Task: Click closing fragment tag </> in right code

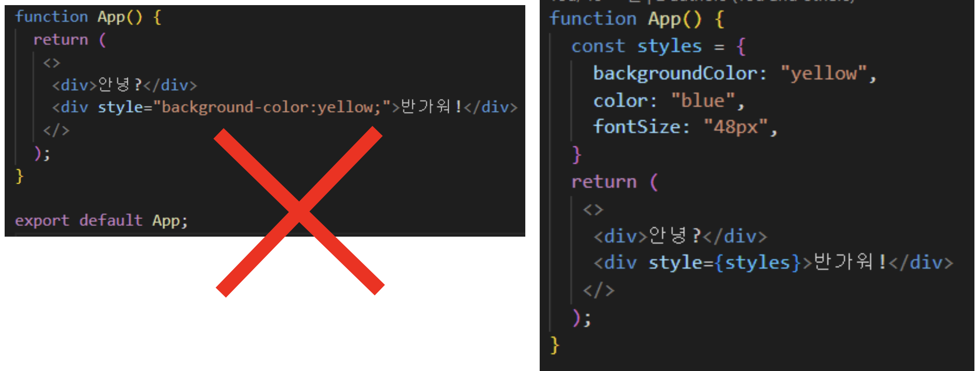Action: pos(599,291)
